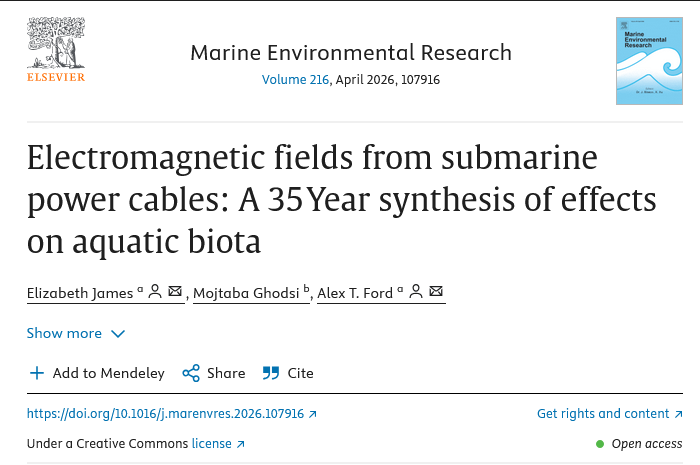Viewport: 700px width, 465px height.
Task: Click author name Alex T. Ford
Action: coord(355,293)
